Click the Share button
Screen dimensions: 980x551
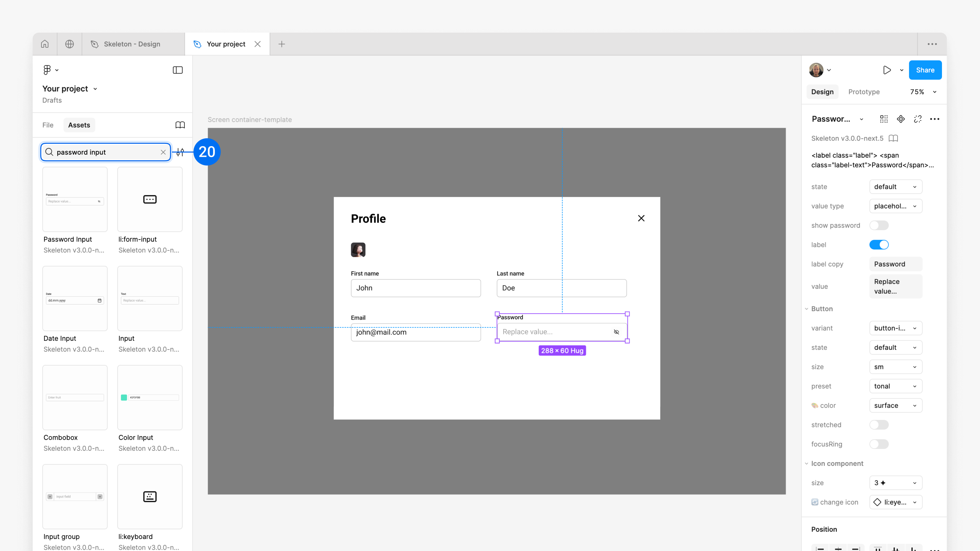coord(925,70)
